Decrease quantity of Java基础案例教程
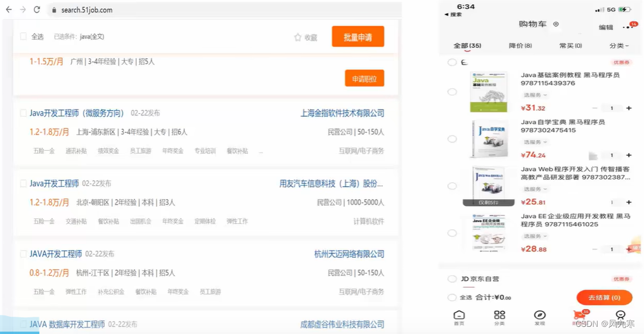The height and width of the screenshot is (334, 644). tap(595, 108)
